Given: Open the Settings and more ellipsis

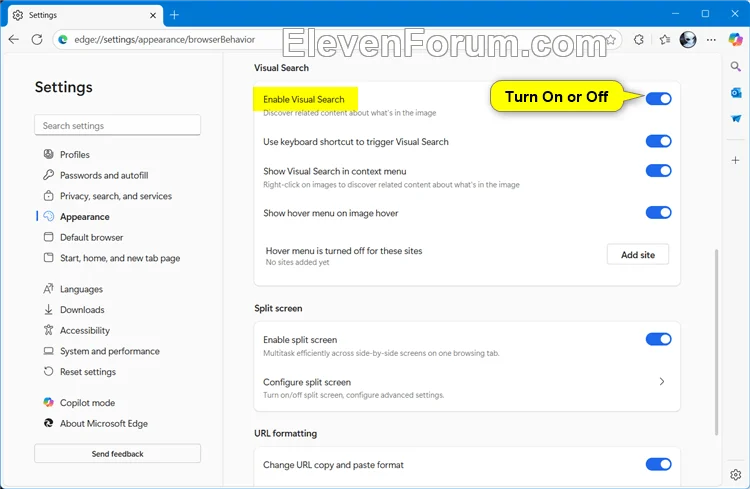Looking at the screenshot, I should tap(711, 40).
